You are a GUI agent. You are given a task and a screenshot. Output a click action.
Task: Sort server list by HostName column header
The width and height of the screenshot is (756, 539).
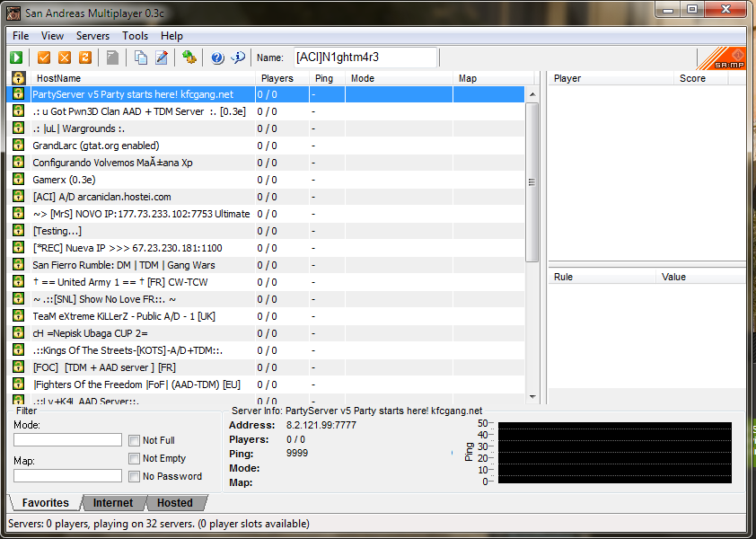58,78
